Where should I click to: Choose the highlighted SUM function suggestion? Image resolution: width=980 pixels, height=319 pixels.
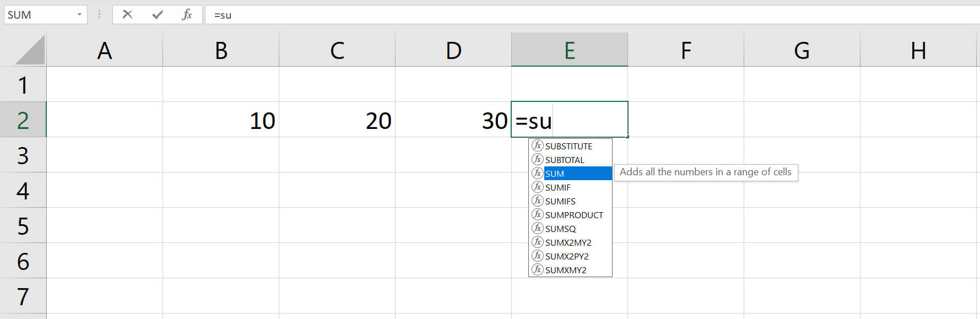click(x=570, y=174)
